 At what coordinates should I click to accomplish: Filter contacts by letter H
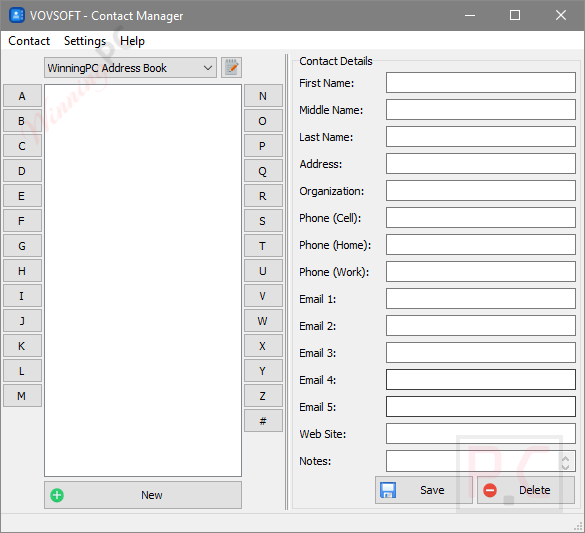tap(22, 271)
